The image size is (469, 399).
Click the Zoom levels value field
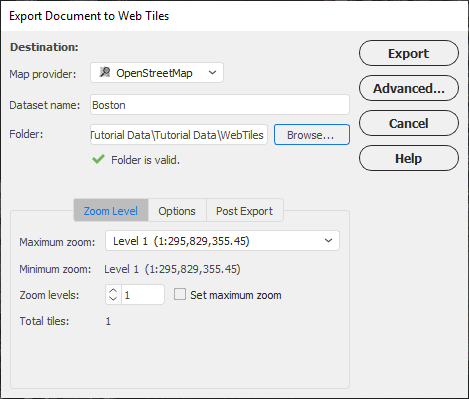click(x=143, y=295)
